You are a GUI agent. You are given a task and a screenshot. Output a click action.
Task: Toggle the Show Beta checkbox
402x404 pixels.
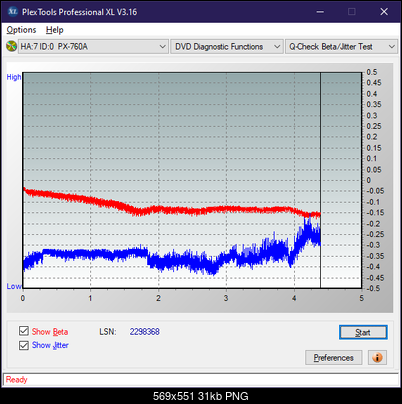pos(24,331)
